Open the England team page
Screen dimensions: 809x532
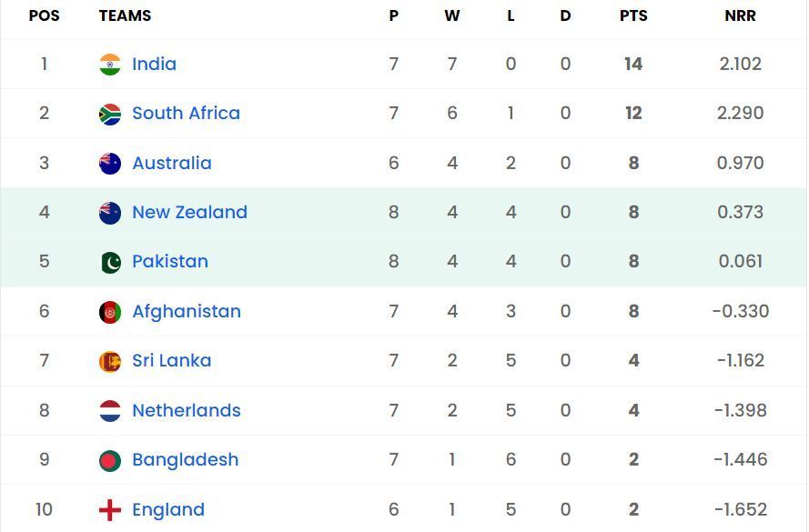click(167, 509)
